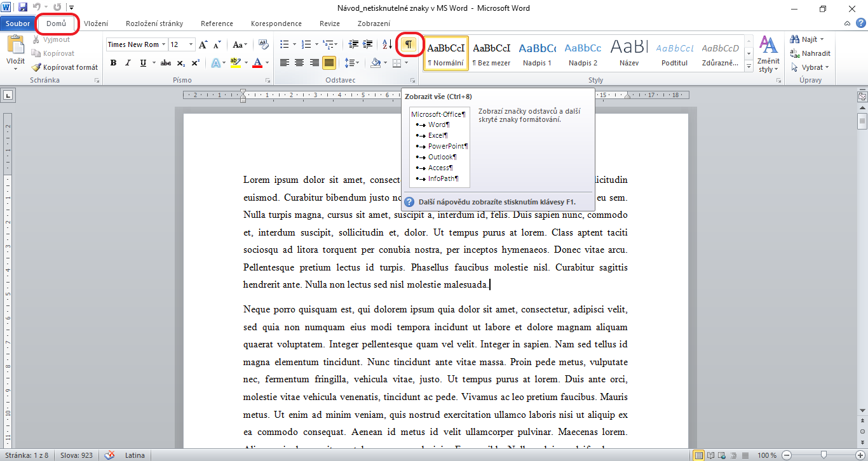The image size is (868, 461).
Task: Apply red font color
Action: (x=257, y=63)
